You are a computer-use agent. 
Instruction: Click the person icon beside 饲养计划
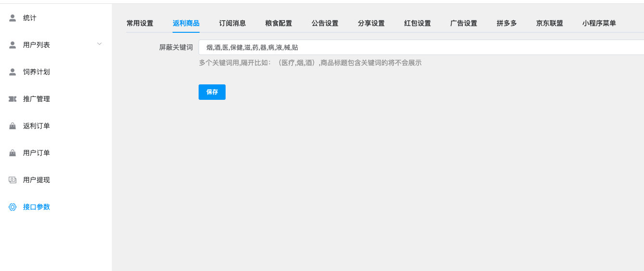click(13, 72)
